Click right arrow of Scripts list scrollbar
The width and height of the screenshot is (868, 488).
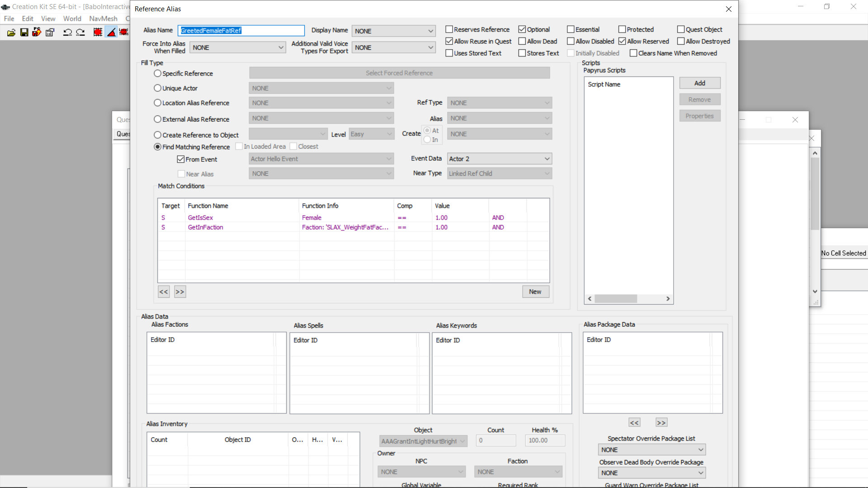[x=668, y=299]
